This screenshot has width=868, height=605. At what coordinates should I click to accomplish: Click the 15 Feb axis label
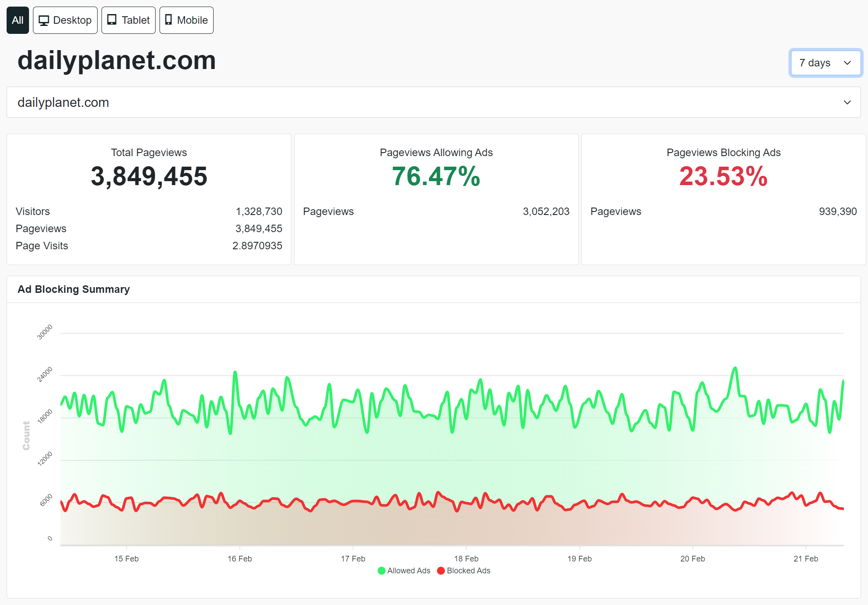pos(127,559)
